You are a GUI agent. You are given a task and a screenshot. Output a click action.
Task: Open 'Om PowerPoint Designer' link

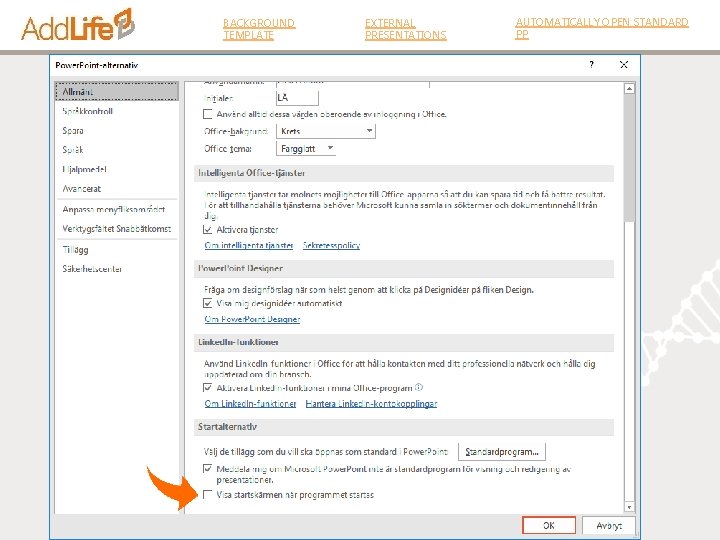point(252,319)
